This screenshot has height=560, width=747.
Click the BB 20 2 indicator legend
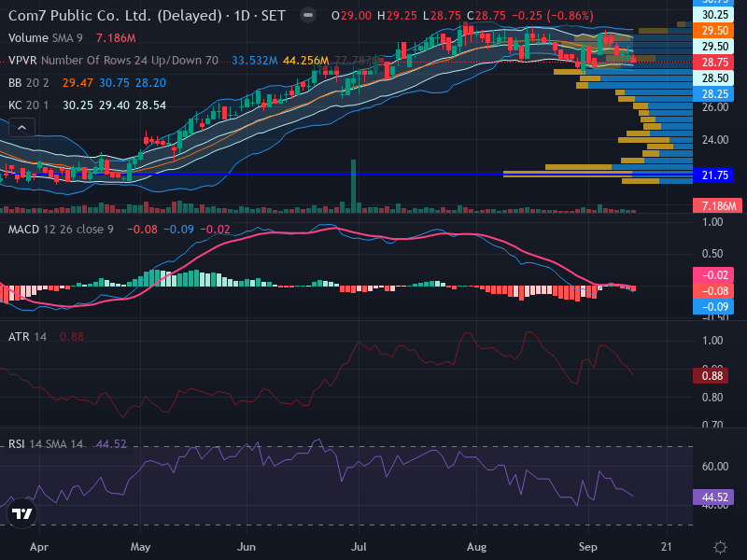pyautogui.click(x=29, y=83)
